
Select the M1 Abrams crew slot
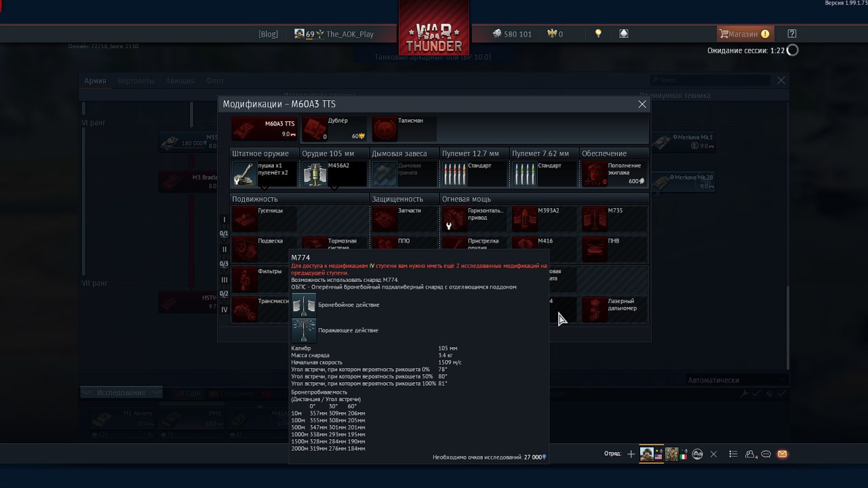pos(122,420)
